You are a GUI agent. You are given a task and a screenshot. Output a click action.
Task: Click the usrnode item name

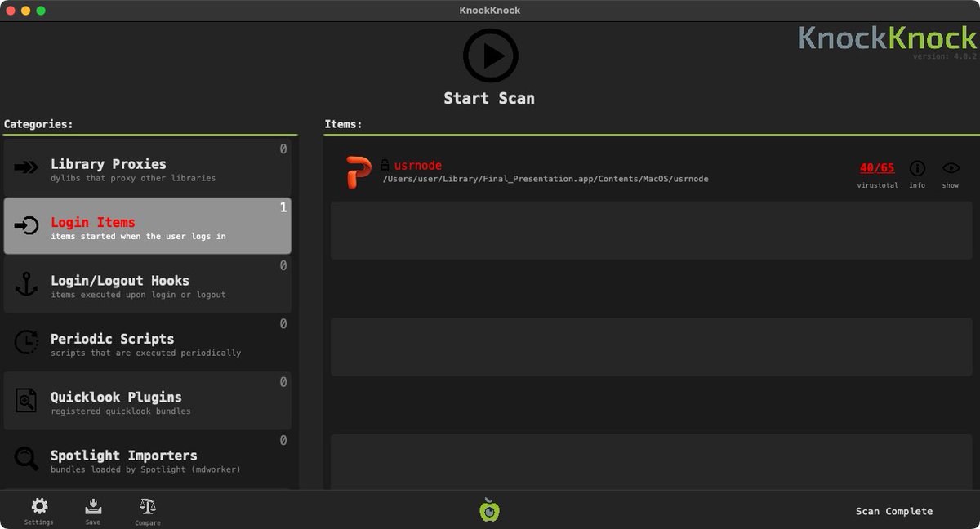click(418, 166)
